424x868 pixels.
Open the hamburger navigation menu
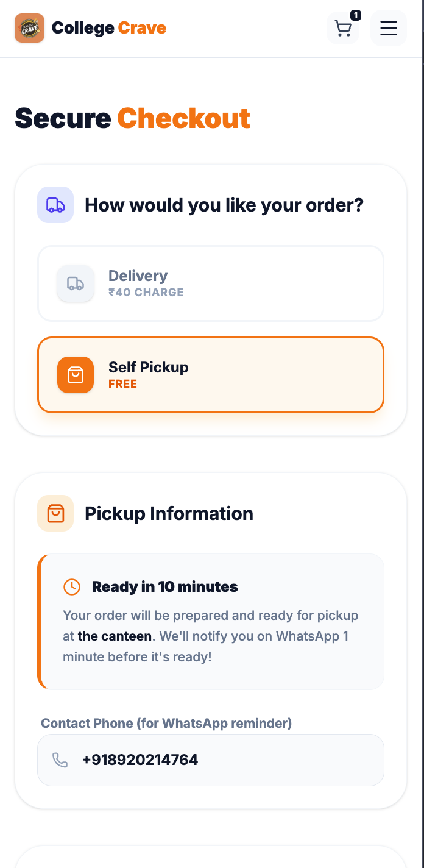tap(389, 28)
